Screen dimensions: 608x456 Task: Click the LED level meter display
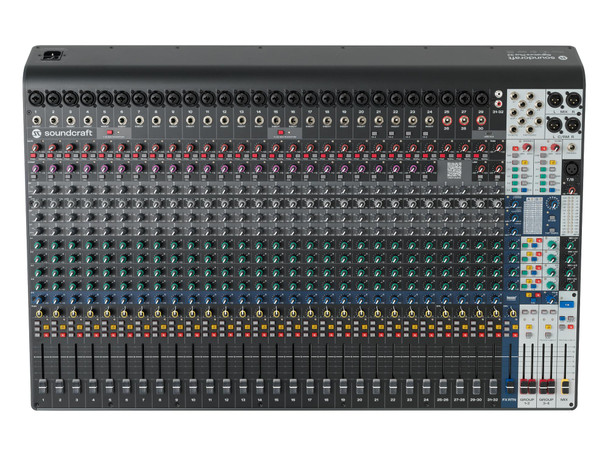570,216
